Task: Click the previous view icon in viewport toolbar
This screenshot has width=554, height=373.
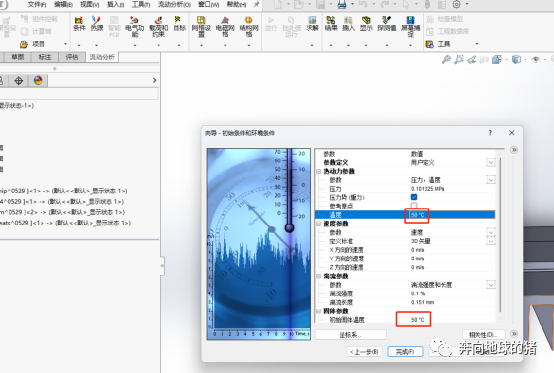Action: click(x=472, y=60)
